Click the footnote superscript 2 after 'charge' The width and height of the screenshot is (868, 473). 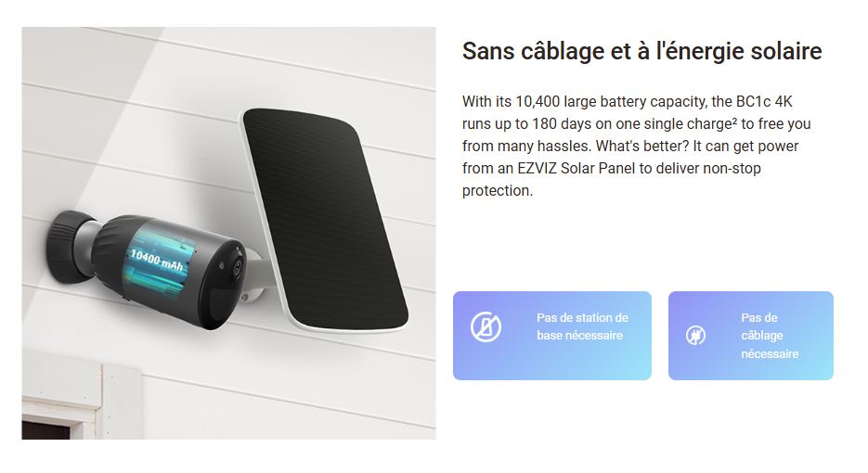pos(734,121)
